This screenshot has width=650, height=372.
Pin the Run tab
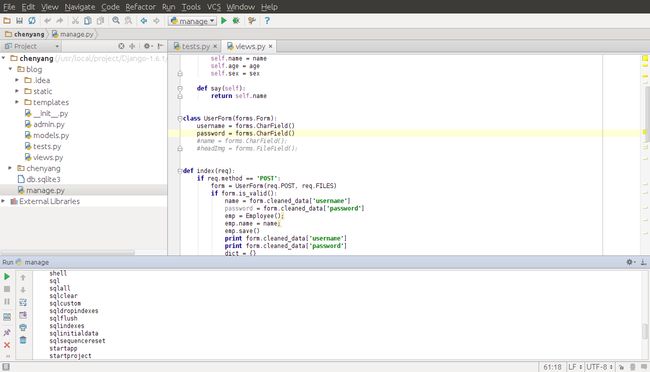point(7,332)
